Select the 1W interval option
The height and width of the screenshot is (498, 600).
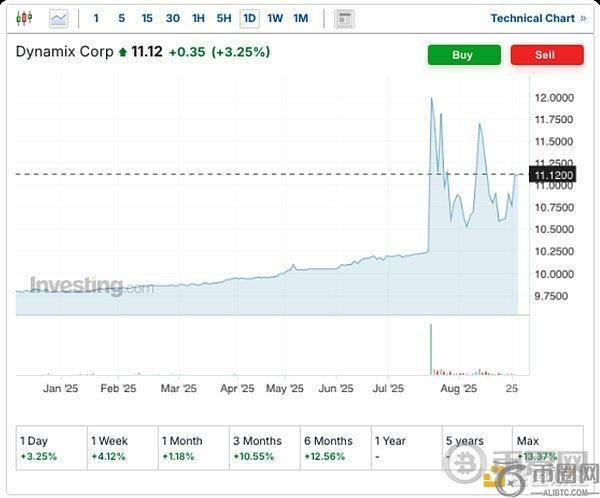pyautogui.click(x=275, y=18)
